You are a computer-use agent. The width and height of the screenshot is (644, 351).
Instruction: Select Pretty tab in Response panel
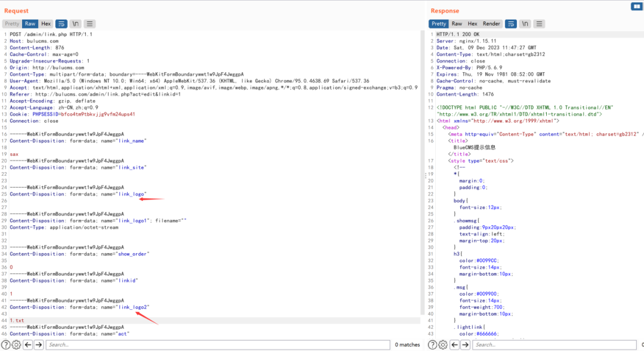[439, 24]
